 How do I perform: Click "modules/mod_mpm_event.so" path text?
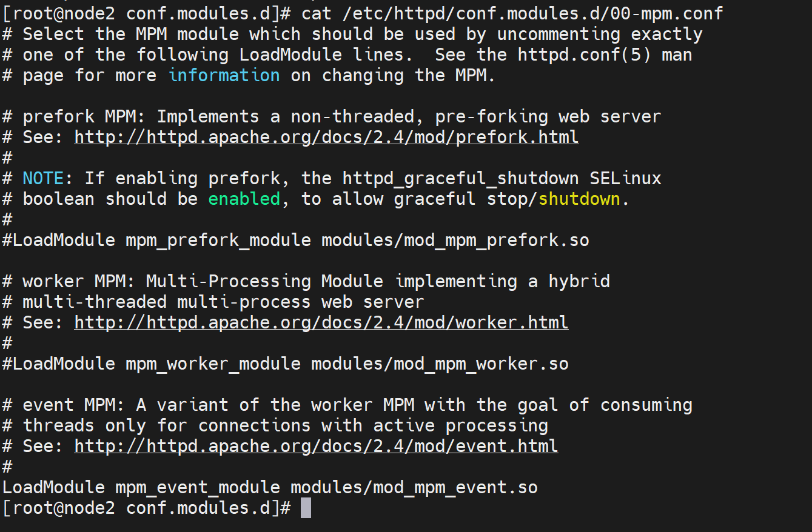[414, 487]
